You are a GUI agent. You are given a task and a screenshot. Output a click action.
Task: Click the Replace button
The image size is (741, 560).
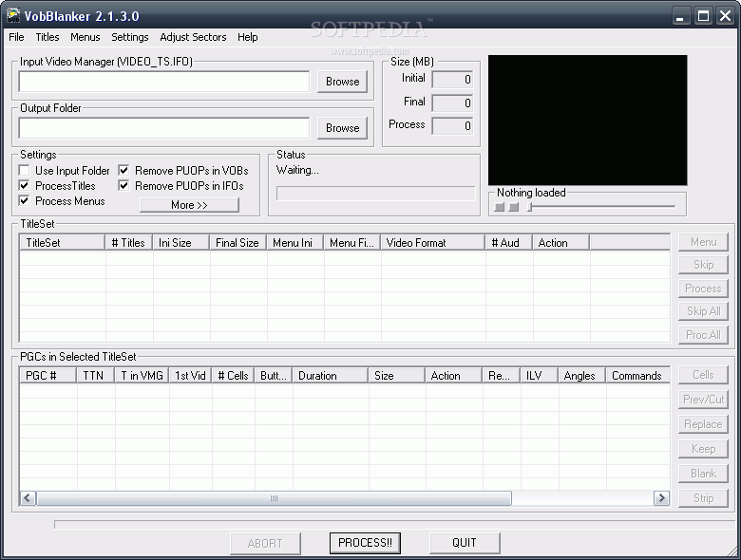coord(703,424)
